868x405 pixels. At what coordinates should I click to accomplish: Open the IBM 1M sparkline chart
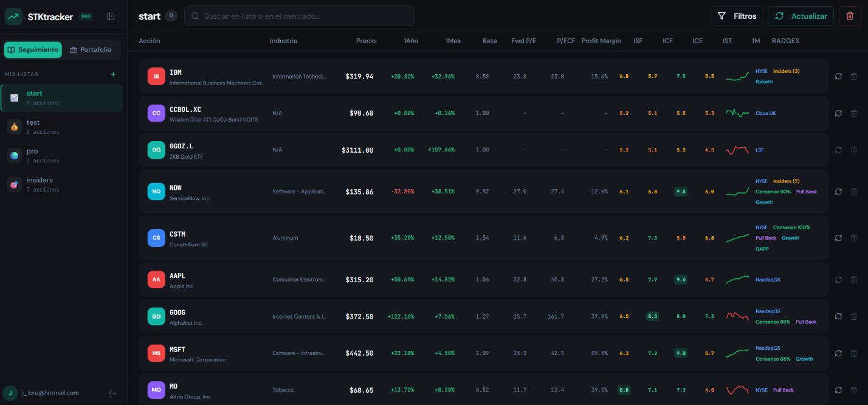[737, 77]
